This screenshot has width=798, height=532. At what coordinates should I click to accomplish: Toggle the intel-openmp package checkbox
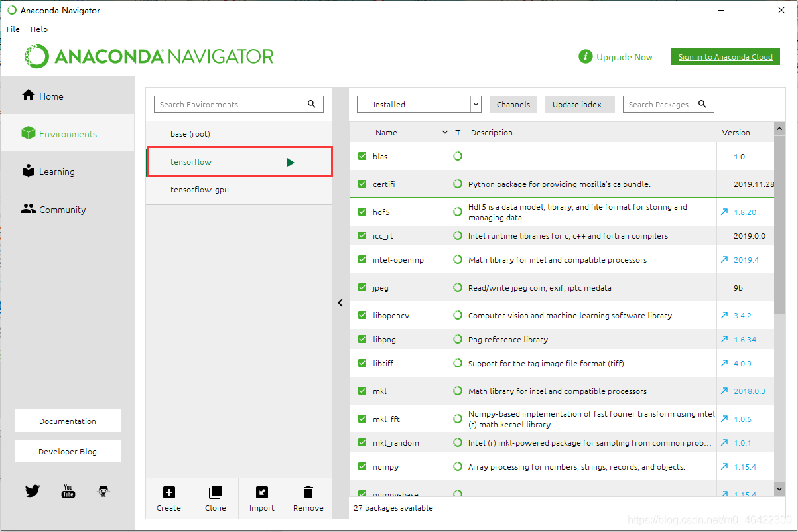362,259
